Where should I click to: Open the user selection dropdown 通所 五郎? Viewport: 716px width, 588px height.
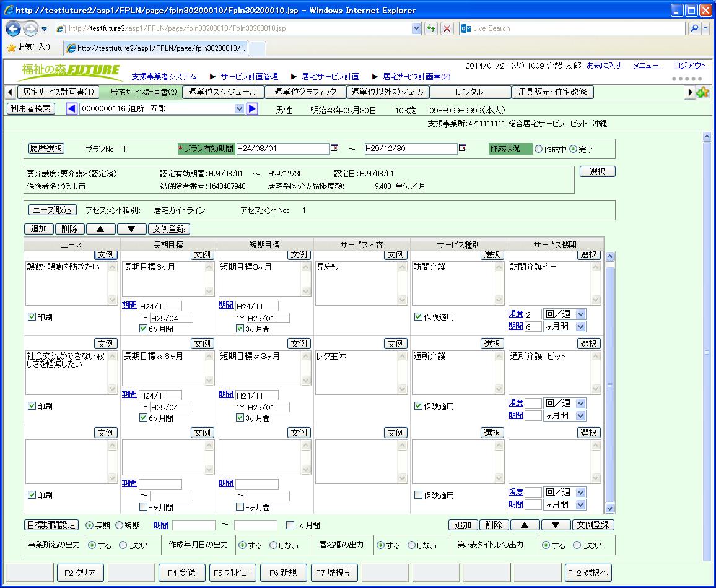point(239,108)
